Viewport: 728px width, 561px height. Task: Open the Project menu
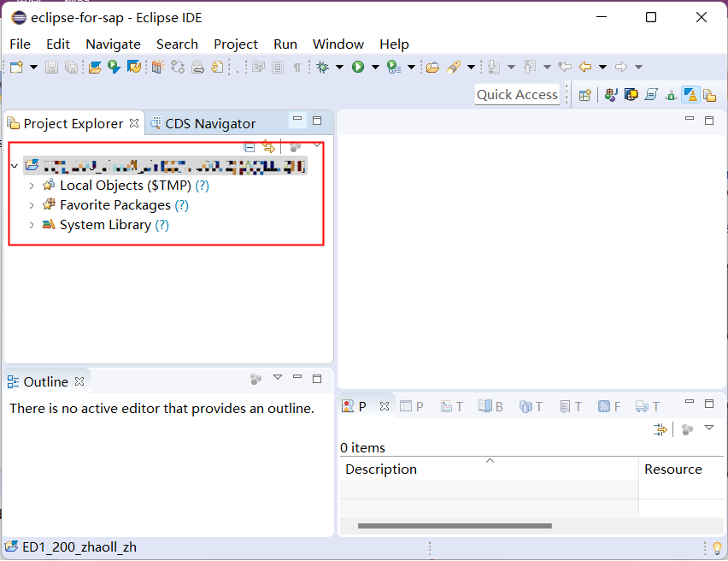point(235,44)
